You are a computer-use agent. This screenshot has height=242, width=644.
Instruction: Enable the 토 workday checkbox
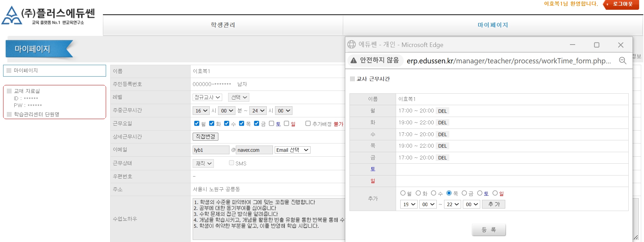tap(272, 123)
